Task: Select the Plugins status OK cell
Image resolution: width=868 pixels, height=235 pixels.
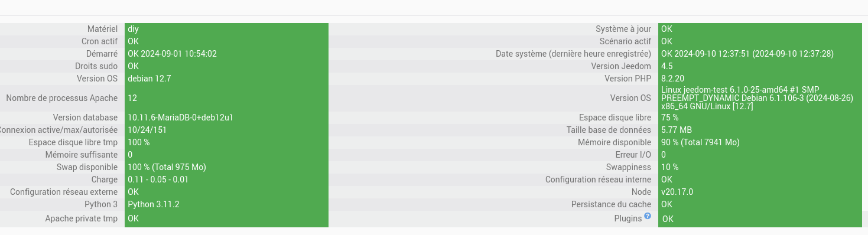Action: (x=760, y=219)
